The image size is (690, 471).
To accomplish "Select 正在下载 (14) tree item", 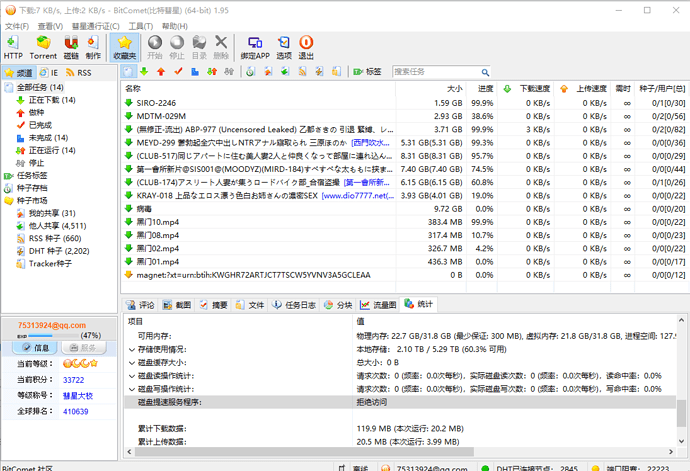I will pyautogui.click(x=52, y=100).
